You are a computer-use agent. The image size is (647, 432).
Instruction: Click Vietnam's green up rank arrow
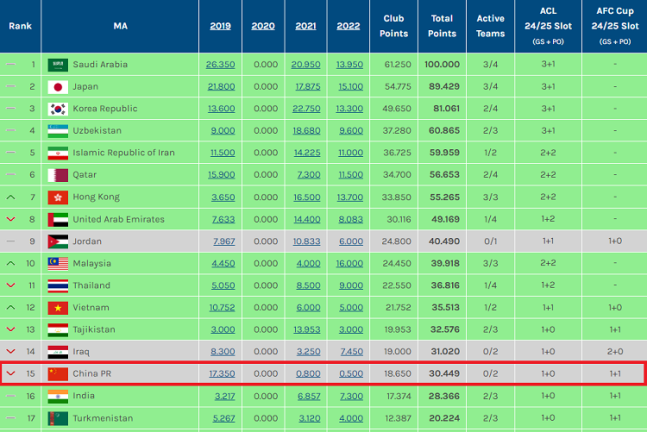11,307
